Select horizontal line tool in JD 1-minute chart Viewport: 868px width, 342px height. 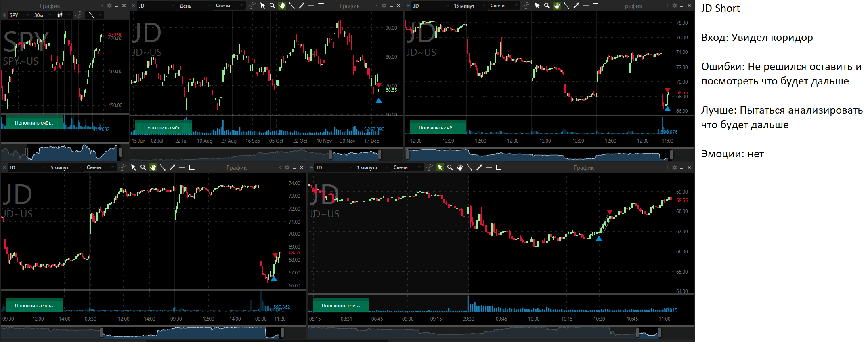pos(489,167)
